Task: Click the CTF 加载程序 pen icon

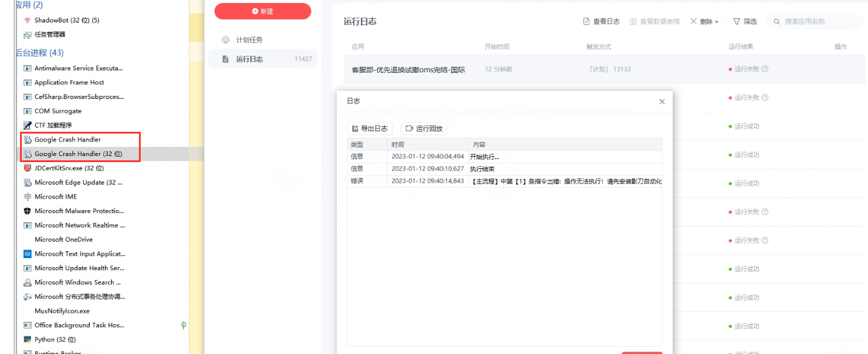Action: click(x=27, y=125)
